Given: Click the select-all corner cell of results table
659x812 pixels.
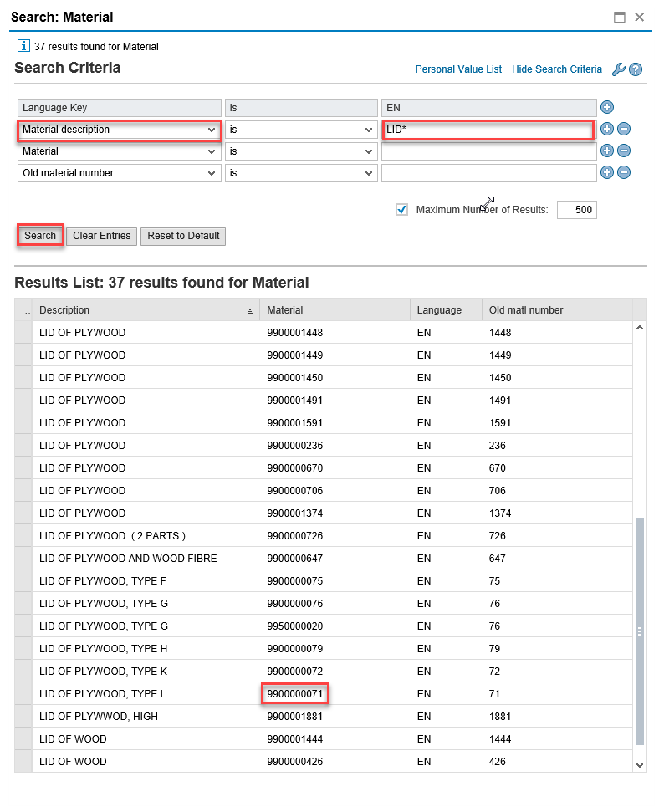Looking at the screenshot, I should click(23, 309).
